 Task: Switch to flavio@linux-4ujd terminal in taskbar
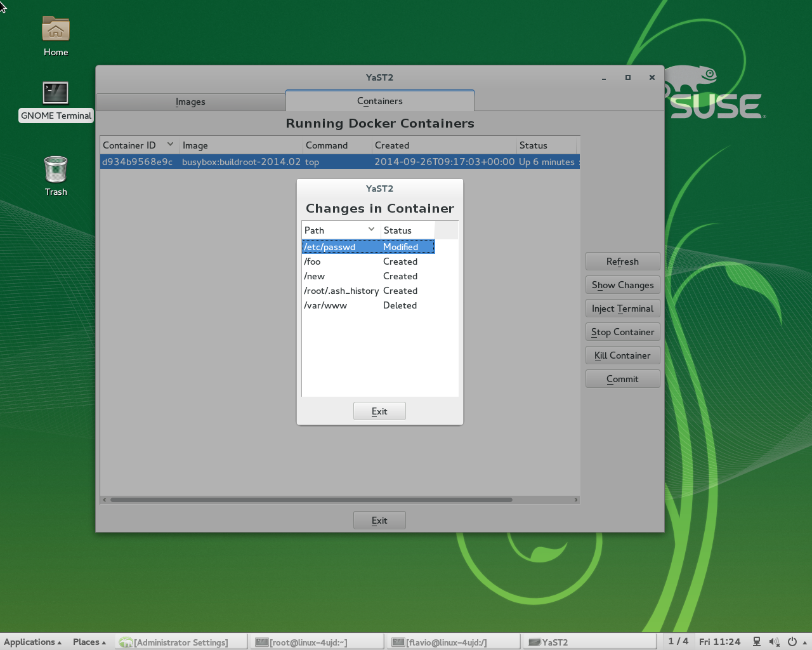point(454,642)
